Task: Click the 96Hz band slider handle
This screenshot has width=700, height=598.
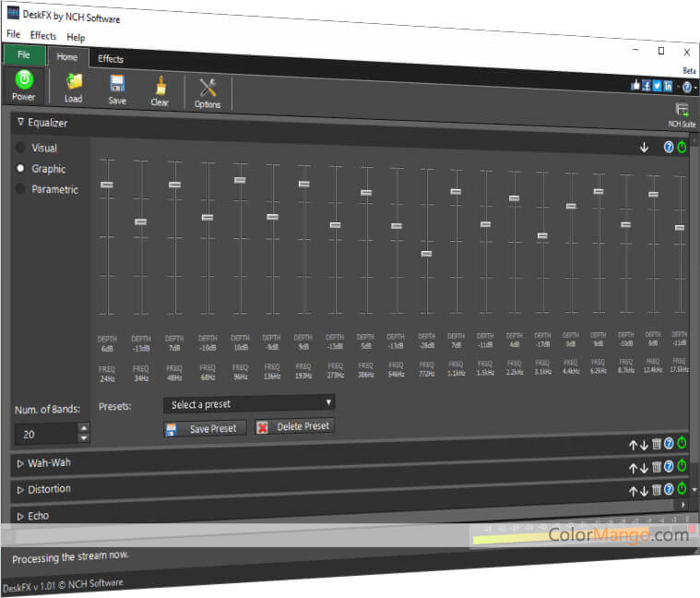Action: 240,180
